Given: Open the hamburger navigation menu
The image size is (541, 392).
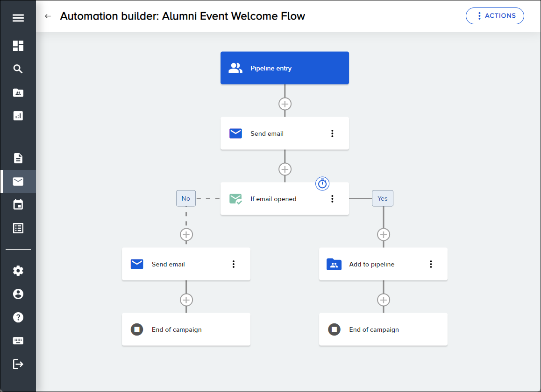Looking at the screenshot, I should (18, 18).
